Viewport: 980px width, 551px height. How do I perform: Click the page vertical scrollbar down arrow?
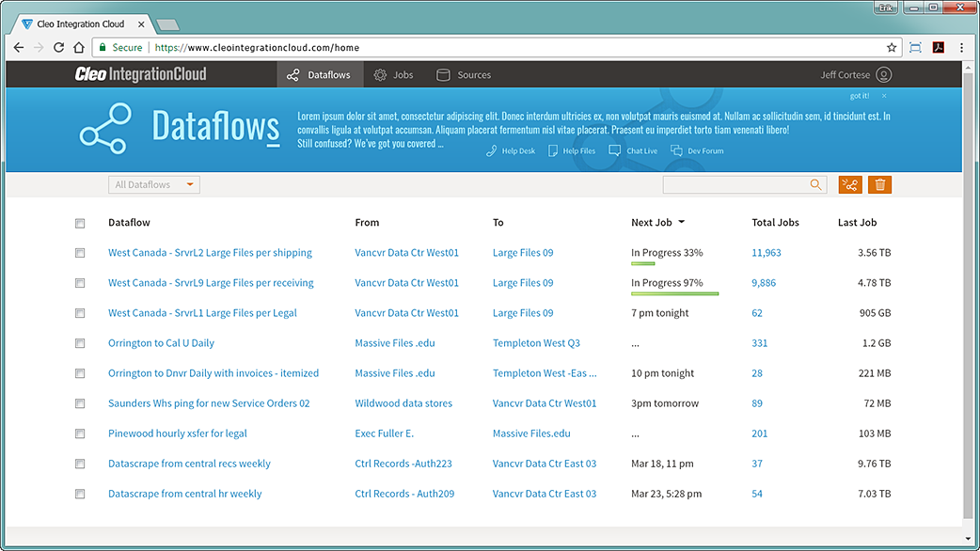pyautogui.click(x=968, y=539)
